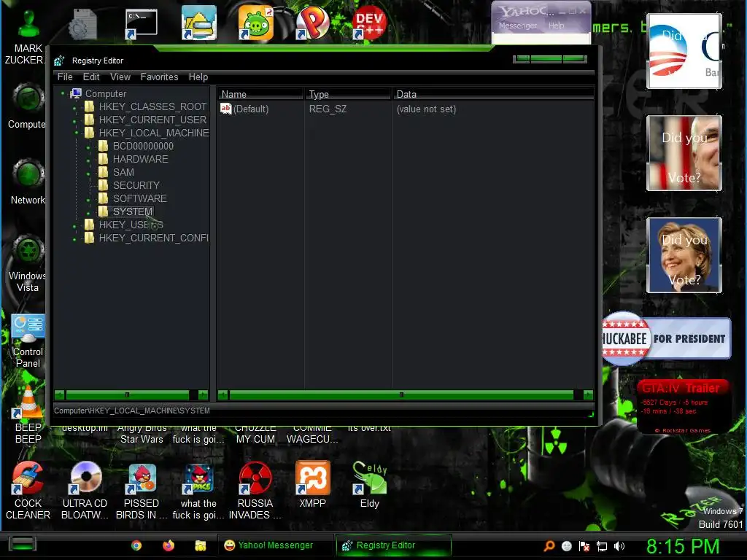Select the ULTRA CD BLOATW... disc icon

[85, 477]
